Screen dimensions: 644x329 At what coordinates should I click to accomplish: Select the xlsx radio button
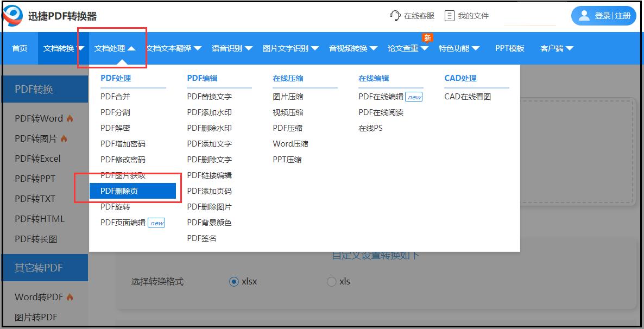pos(234,281)
